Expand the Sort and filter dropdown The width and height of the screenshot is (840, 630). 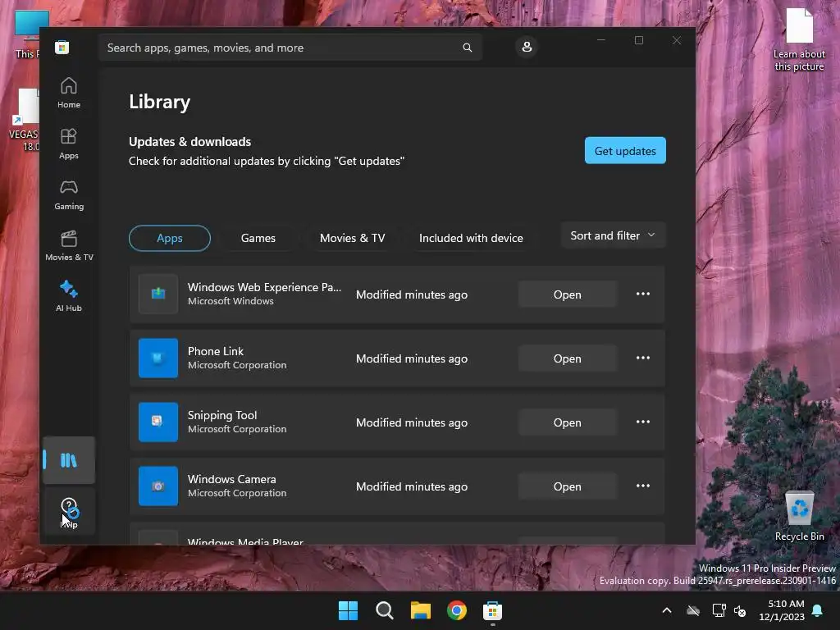613,235
